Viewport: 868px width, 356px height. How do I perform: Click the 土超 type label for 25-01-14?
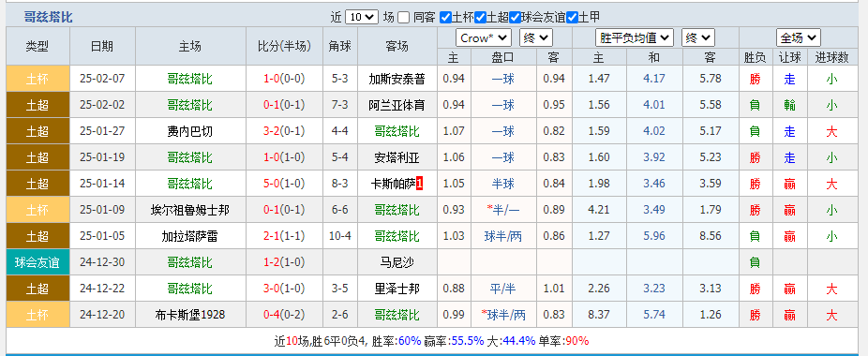(x=37, y=184)
